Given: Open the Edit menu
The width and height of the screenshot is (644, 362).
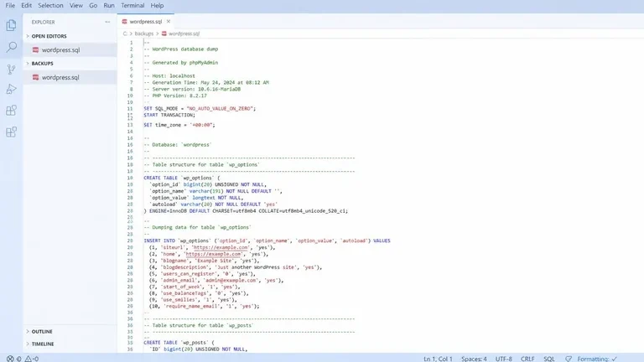Looking at the screenshot, I should [x=26, y=5].
